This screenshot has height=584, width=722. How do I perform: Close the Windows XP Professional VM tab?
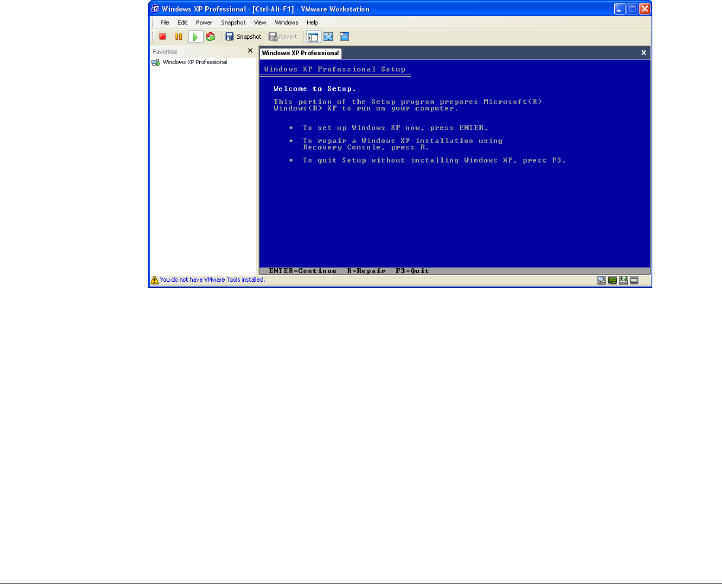[x=644, y=53]
